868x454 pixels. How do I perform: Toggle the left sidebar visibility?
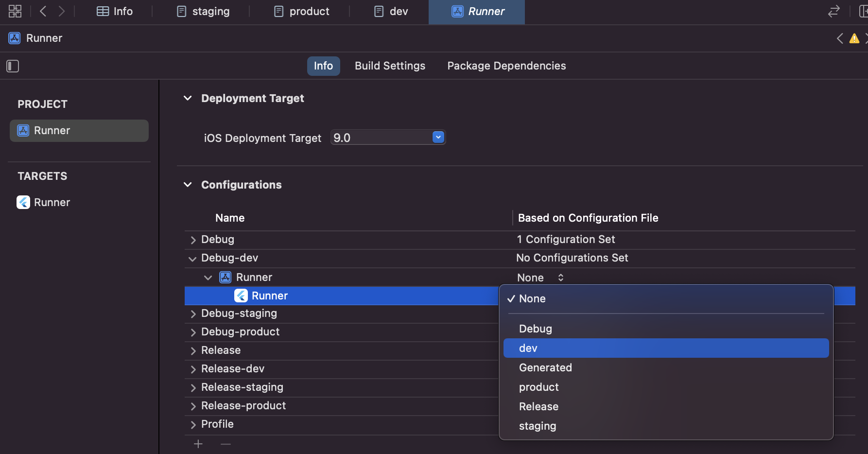13,66
